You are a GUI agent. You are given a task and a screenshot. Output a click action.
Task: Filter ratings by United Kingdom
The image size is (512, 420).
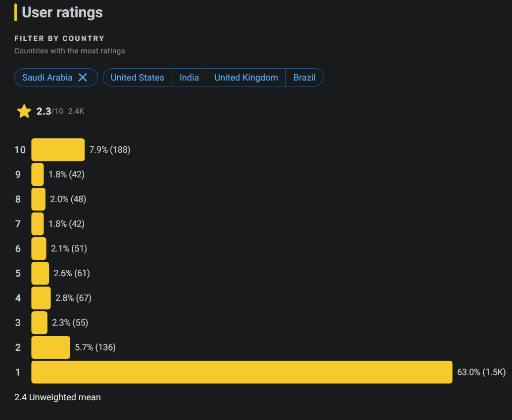click(x=246, y=78)
